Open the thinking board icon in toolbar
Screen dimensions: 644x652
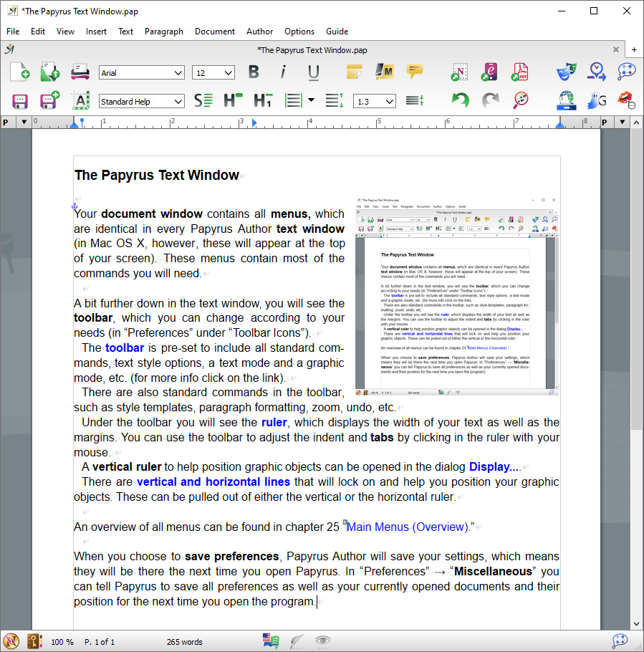tap(627, 72)
